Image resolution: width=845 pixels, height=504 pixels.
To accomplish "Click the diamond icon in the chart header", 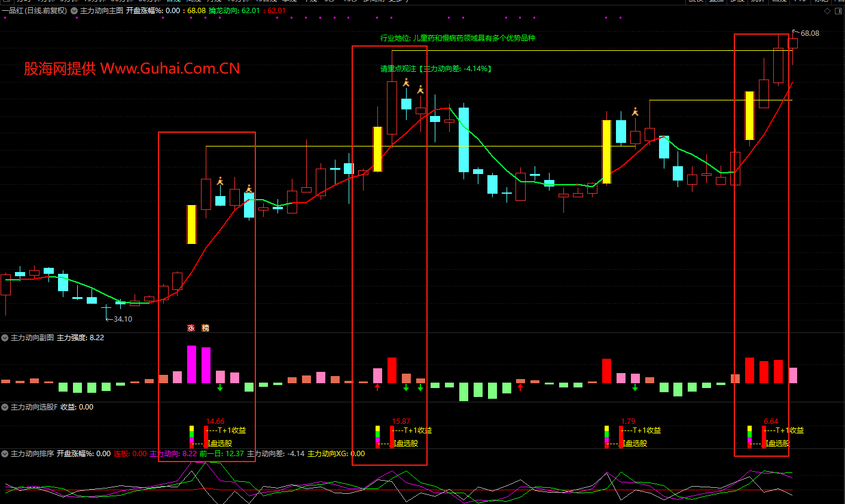I will coord(828,11).
